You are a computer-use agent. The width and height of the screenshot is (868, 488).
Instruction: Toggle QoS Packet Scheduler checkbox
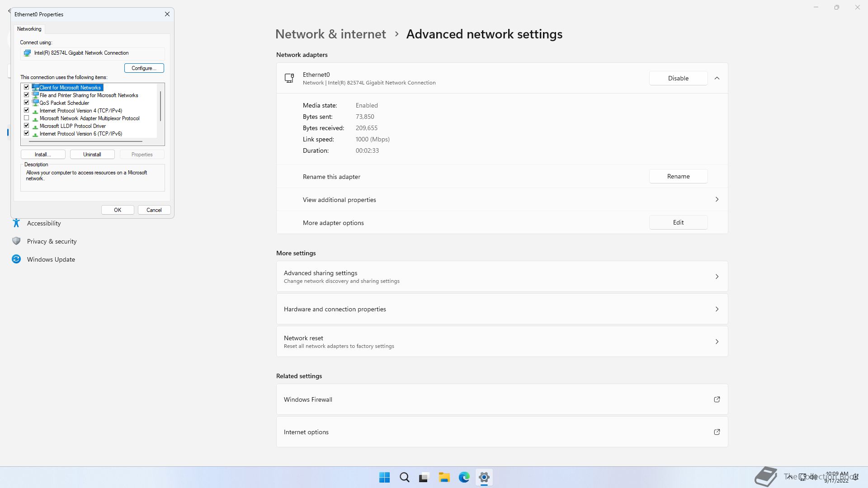coord(27,103)
